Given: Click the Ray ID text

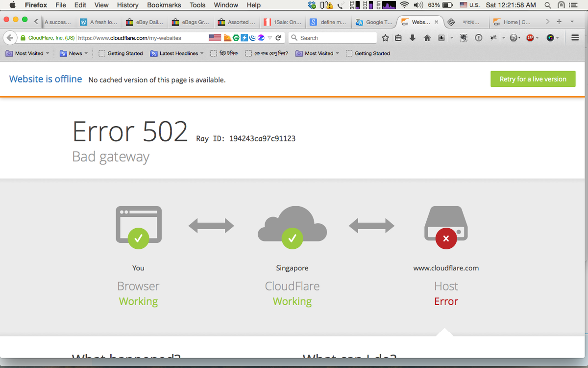Looking at the screenshot, I should pos(245,138).
